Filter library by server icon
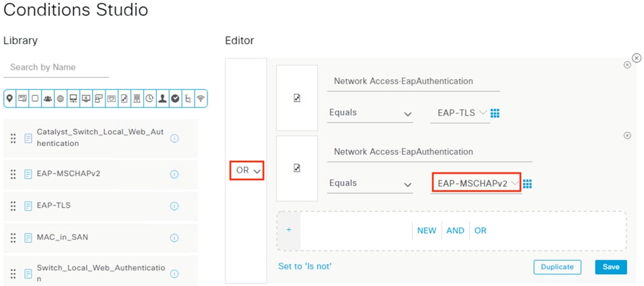Screen dimensions: 644x286 point(137,99)
